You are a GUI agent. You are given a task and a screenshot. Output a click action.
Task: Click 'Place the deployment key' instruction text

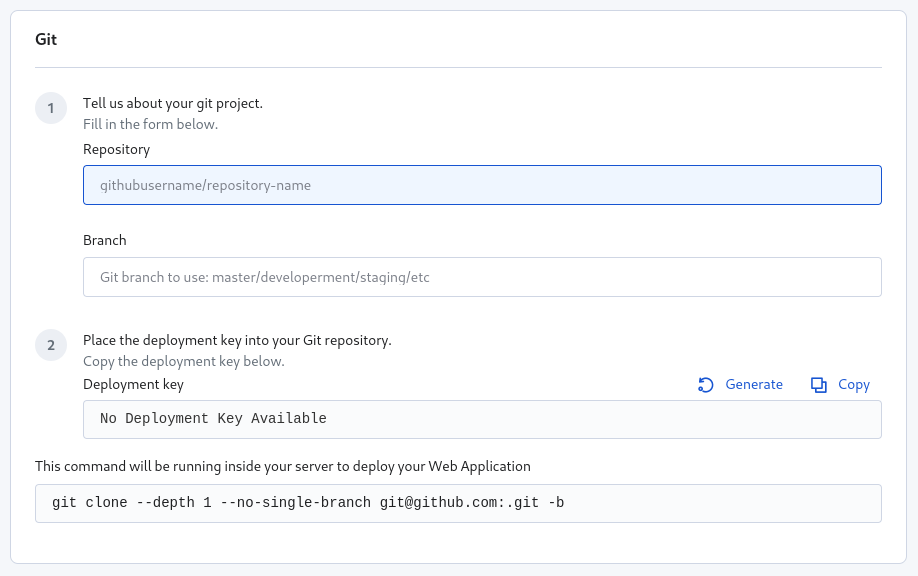[x=237, y=340]
